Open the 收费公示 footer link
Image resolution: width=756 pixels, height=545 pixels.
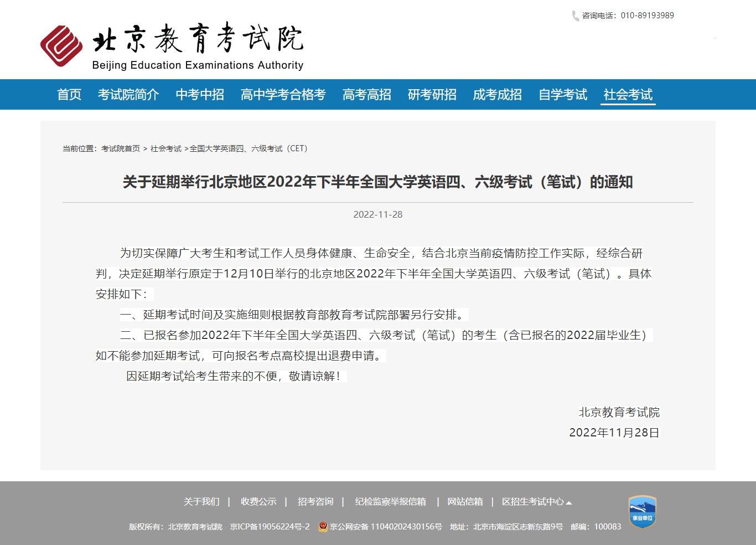click(x=258, y=502)
